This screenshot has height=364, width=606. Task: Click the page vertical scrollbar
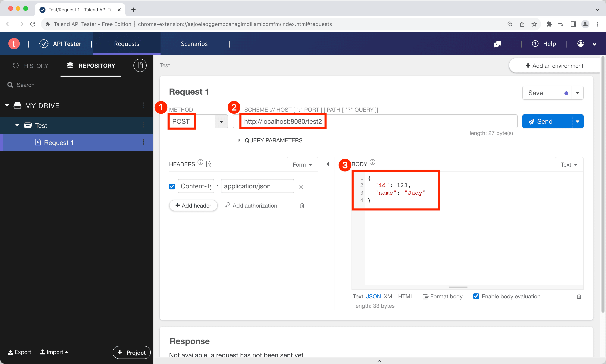pyautogui.click(x=603, y=184)
